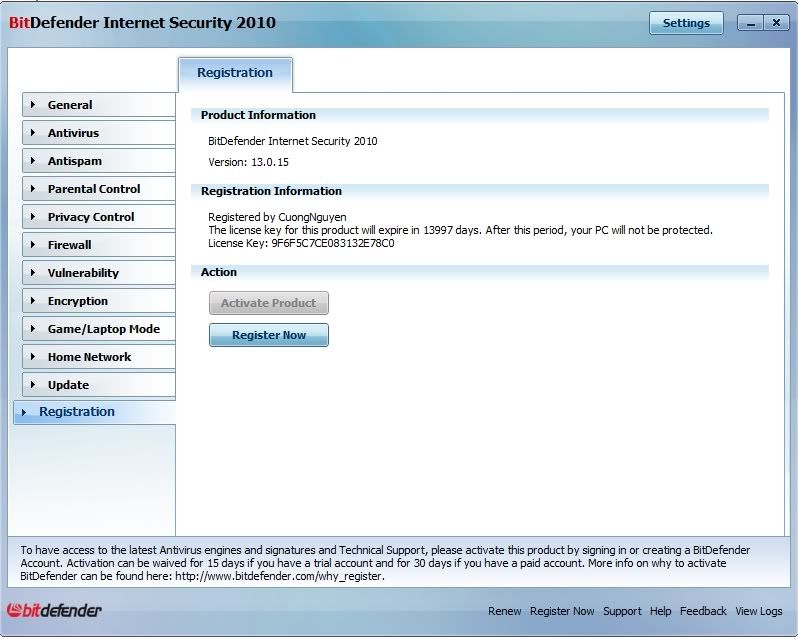Click the Renew footer link

click(504, 611)
